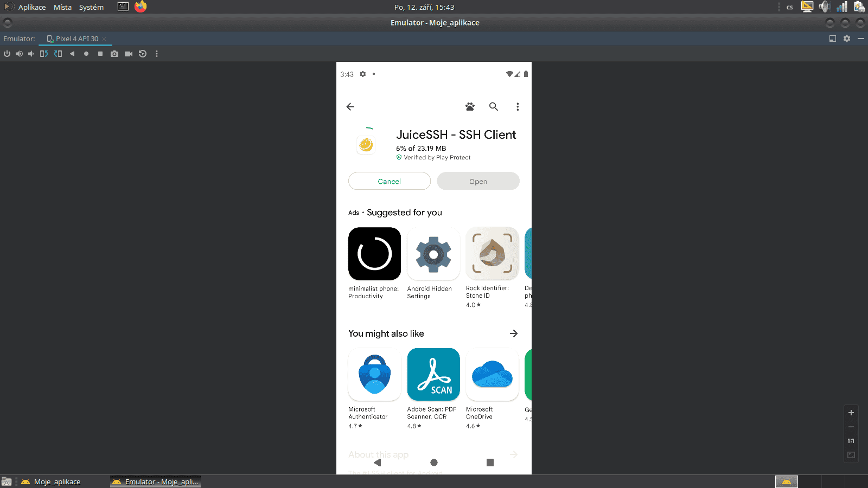Switch to Moje_aplikace window in taskbar
868x488 pixels.
point(51,481)
